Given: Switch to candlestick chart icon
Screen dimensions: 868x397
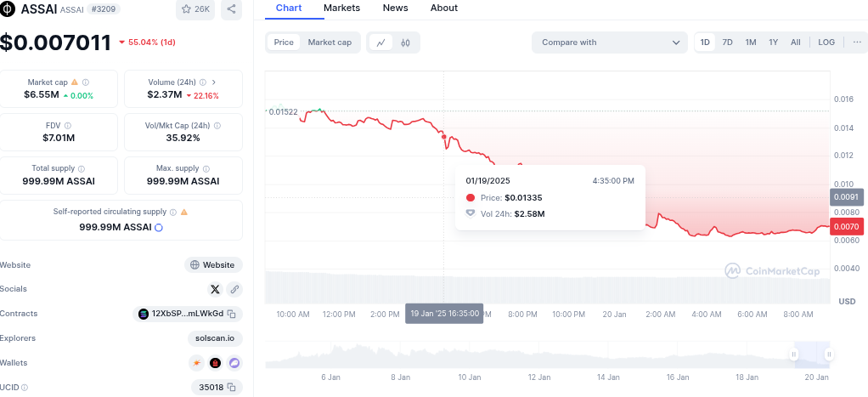Looking at the screenshot, I should click(406, 43).
